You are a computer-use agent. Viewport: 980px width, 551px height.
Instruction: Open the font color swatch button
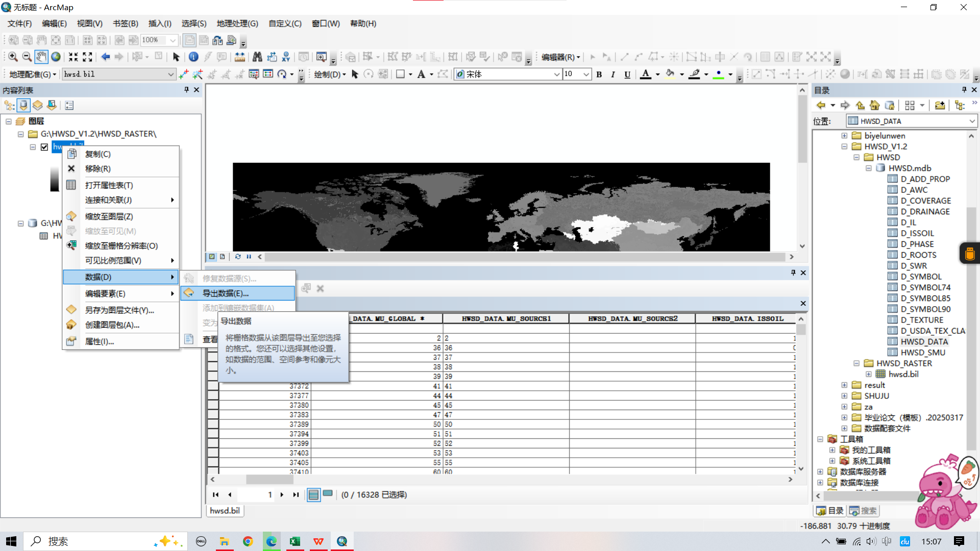point(646,74)
